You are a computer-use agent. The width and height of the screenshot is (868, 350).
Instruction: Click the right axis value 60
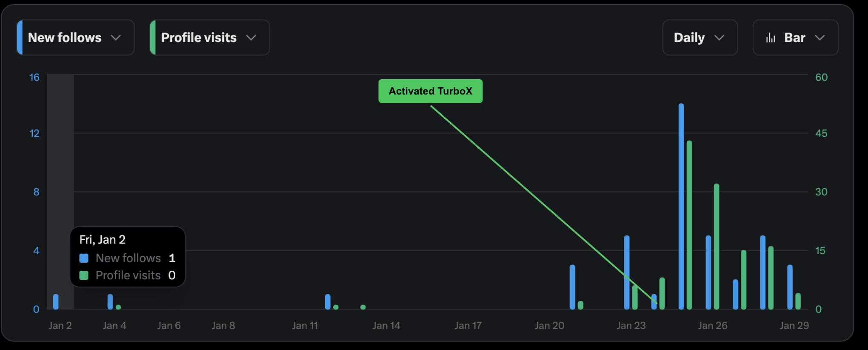click(x=821, y=77)
